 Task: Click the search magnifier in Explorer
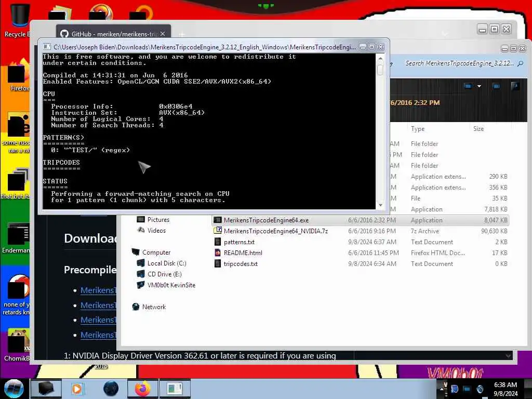[x=521, y=63]
